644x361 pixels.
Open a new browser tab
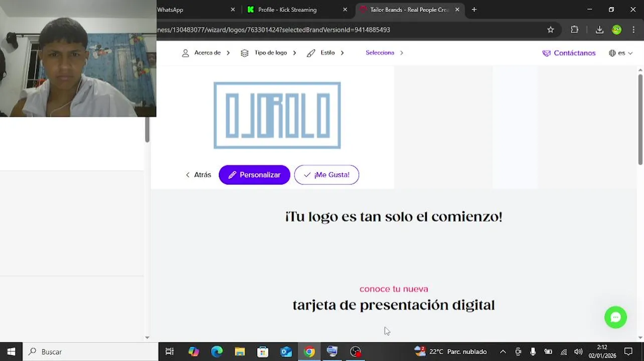tap(474, 10)
